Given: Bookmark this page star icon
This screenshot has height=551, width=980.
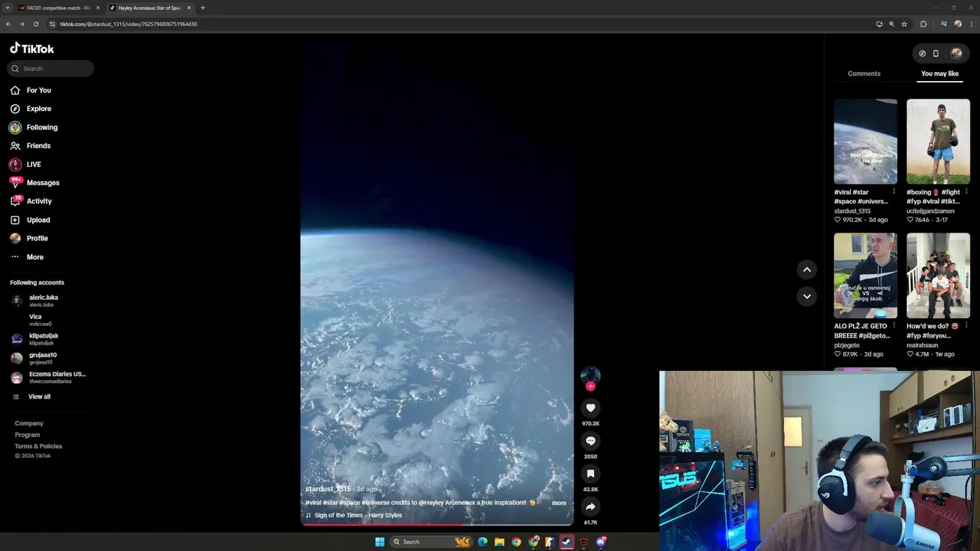Looking at the screenshot, I should click(904, 24).
